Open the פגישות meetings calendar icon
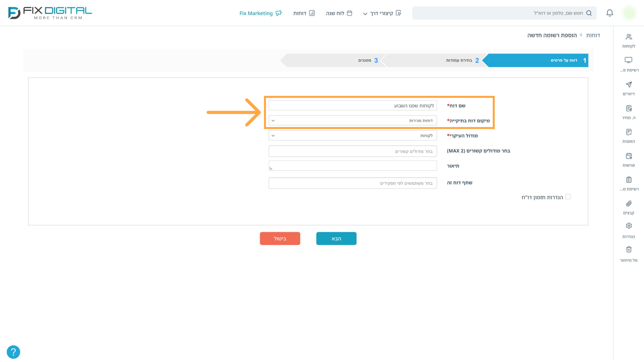The height and width of the screenshot is (362, 644). (629, 156)
